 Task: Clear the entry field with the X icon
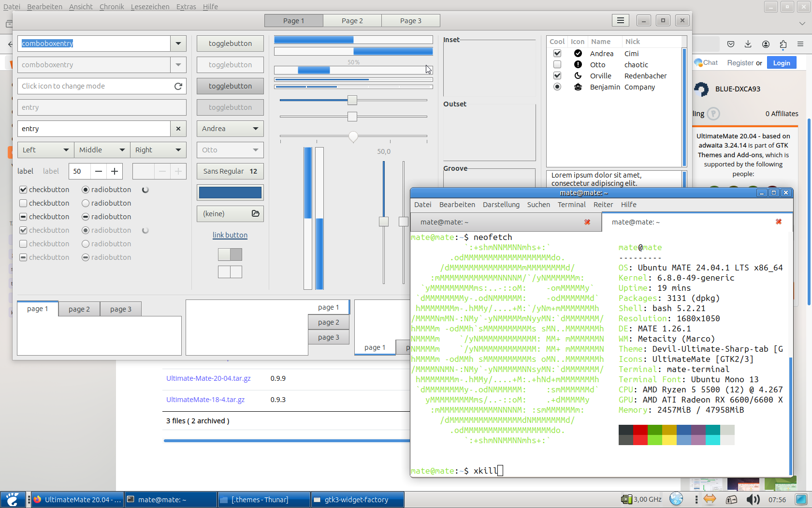[x=178, y=129]
